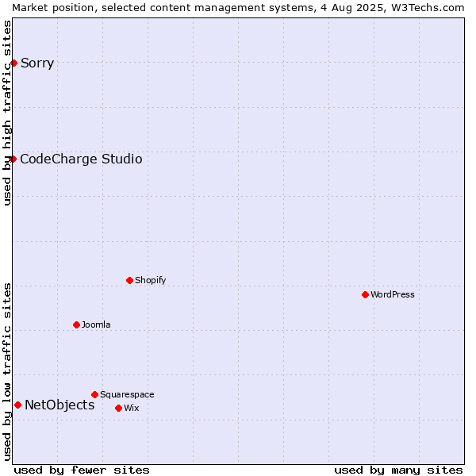
Task: Click the 'Shopify' data label
Action: (151, 280)
